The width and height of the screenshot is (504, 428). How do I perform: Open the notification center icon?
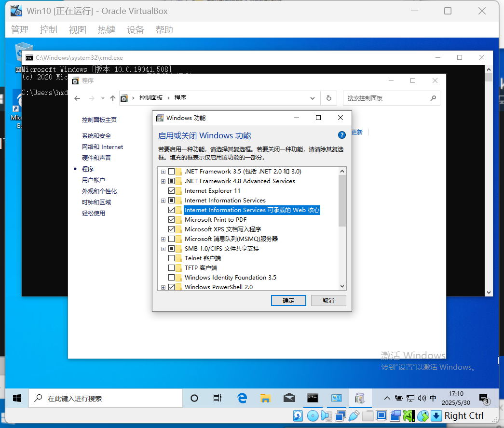[484, 399]
